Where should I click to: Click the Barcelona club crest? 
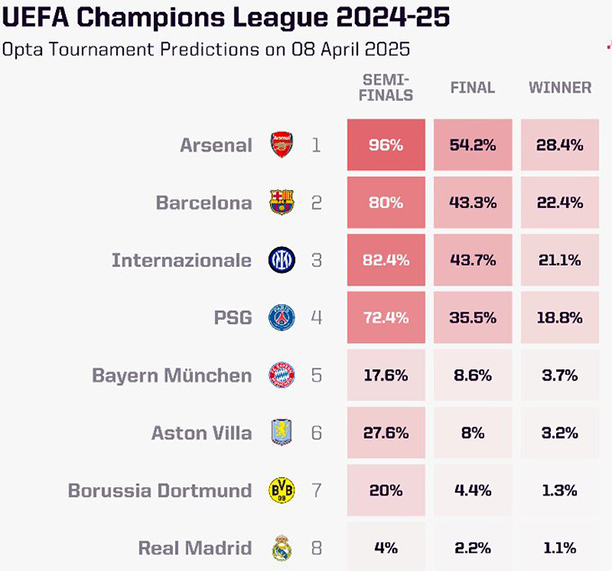click(282, 203)
